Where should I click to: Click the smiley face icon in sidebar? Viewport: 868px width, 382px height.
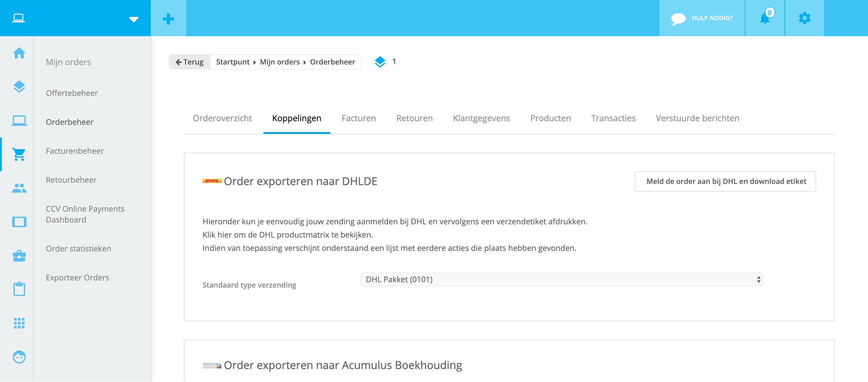pos(19,357)
